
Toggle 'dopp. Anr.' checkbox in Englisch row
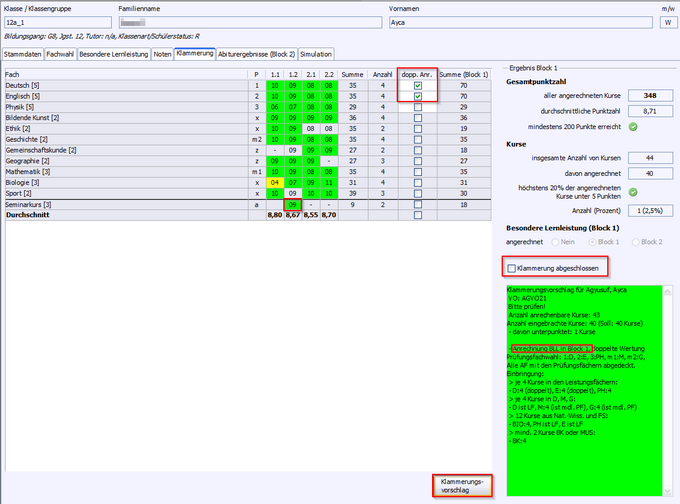418,98
